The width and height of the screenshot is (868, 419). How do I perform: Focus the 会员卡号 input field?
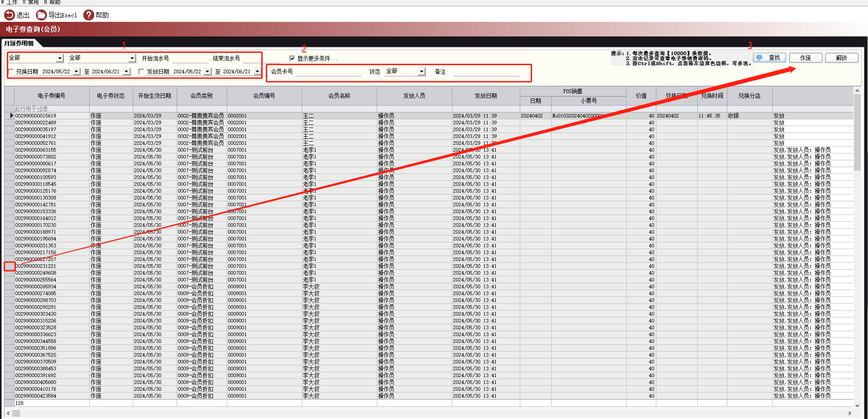coord(329,72)
